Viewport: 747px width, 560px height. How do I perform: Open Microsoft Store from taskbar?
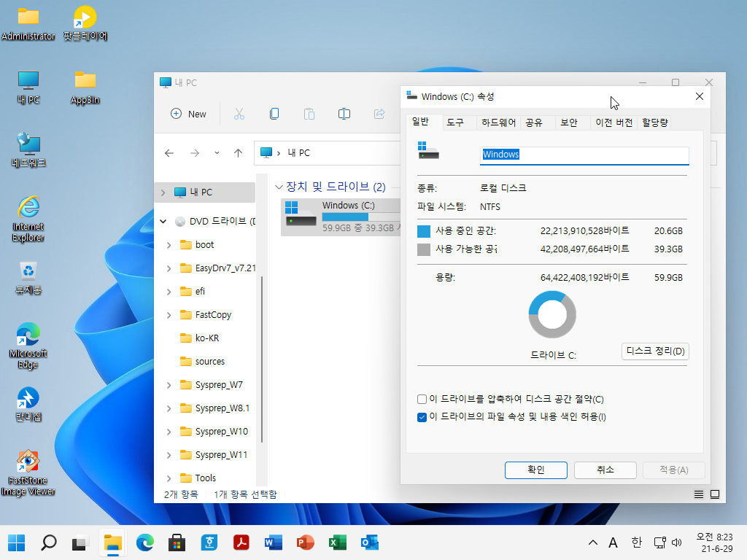[177, 542]
